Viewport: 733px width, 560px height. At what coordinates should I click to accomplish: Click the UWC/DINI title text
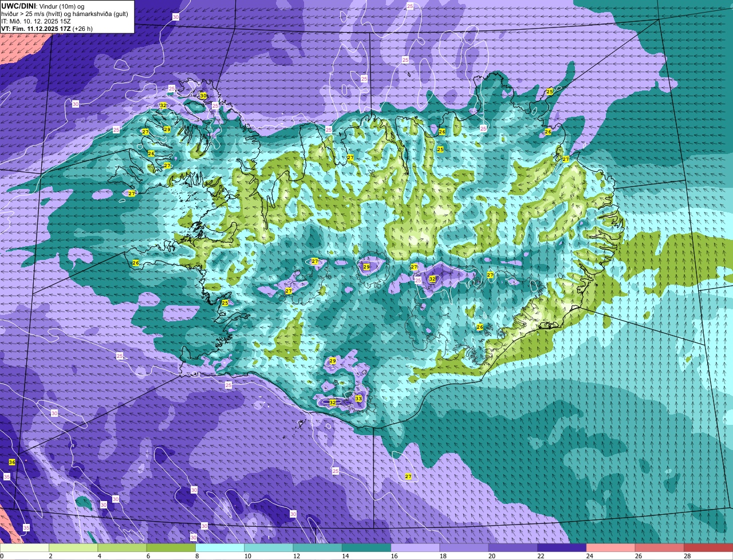click(18, 6)
